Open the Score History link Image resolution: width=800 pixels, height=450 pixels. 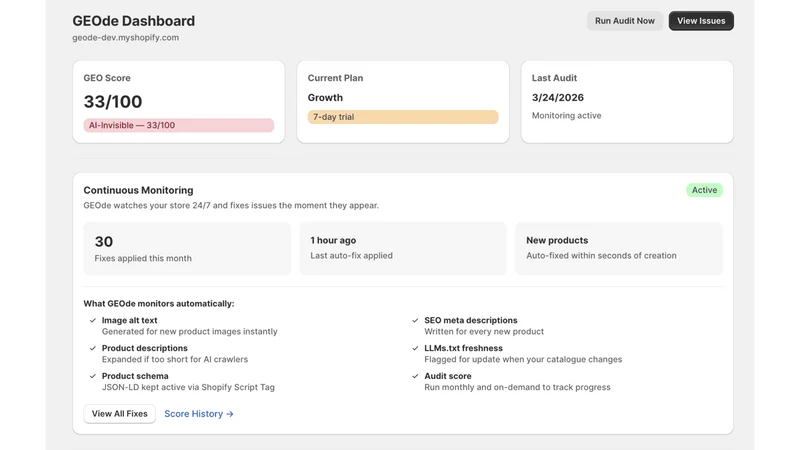198,414
